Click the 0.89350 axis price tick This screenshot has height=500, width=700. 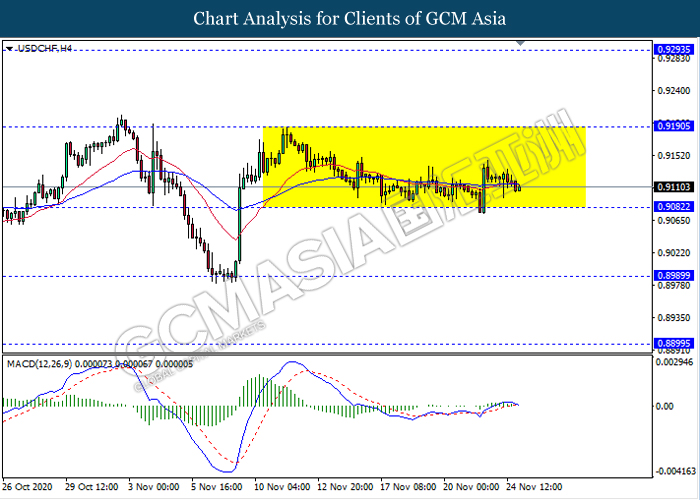pos(674,318)
